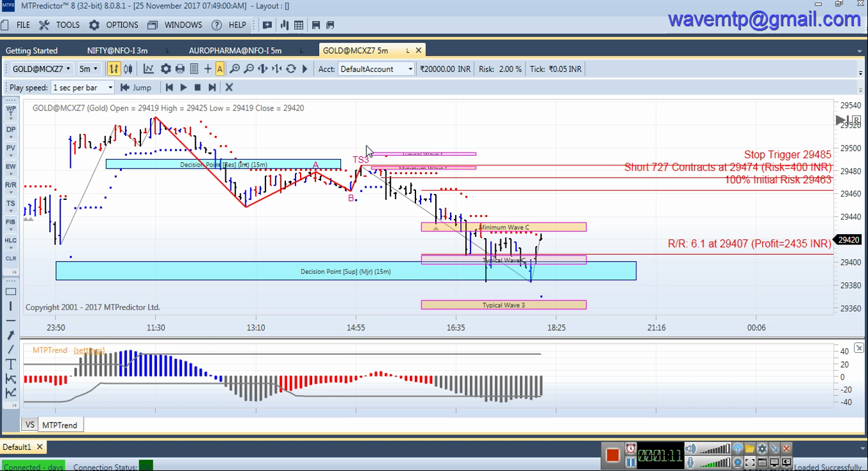Close the Default1 layout tab
This screenshot has height=471, width=868.
(x=40, y=447)
